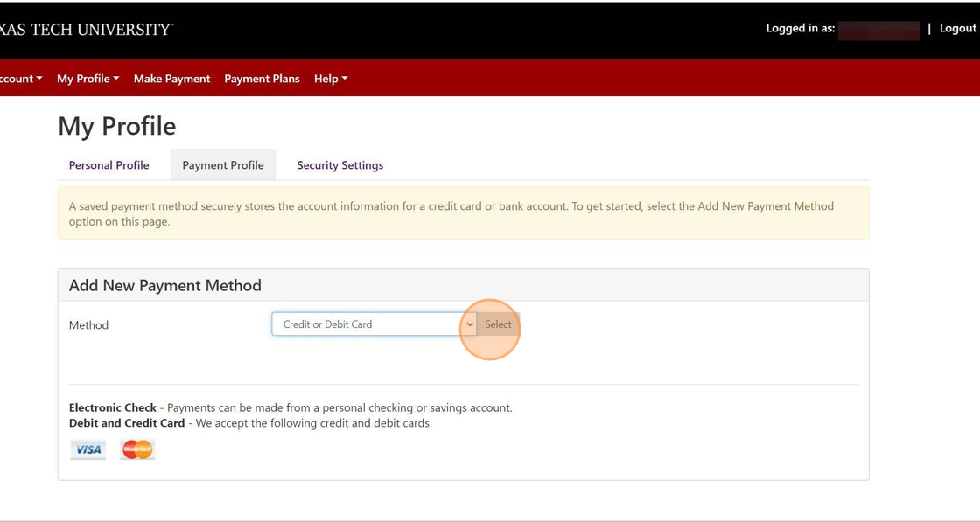
Task: Click the Method field label
Action: pos(88,324)
